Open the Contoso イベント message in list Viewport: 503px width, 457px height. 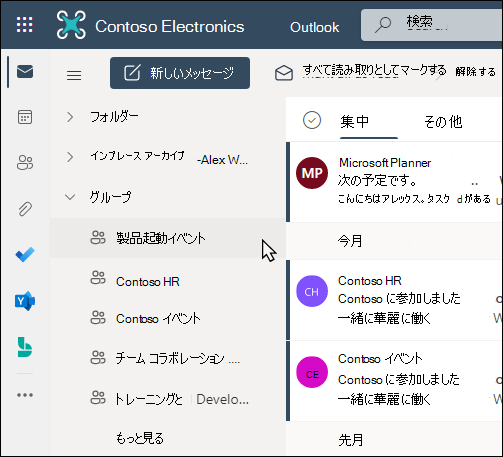(x=395, y=381)
